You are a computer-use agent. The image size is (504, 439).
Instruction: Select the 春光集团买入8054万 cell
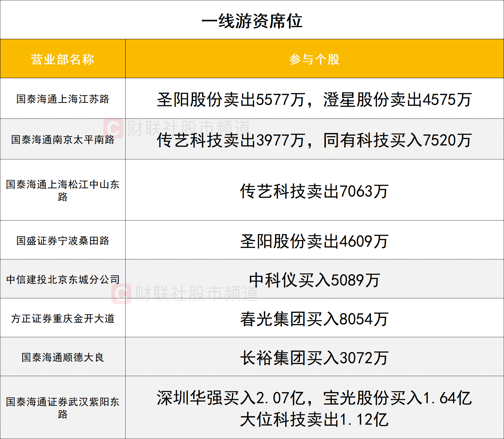[314, 318]
